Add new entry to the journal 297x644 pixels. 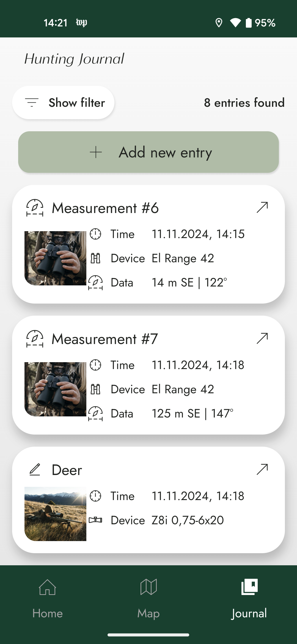148,152
